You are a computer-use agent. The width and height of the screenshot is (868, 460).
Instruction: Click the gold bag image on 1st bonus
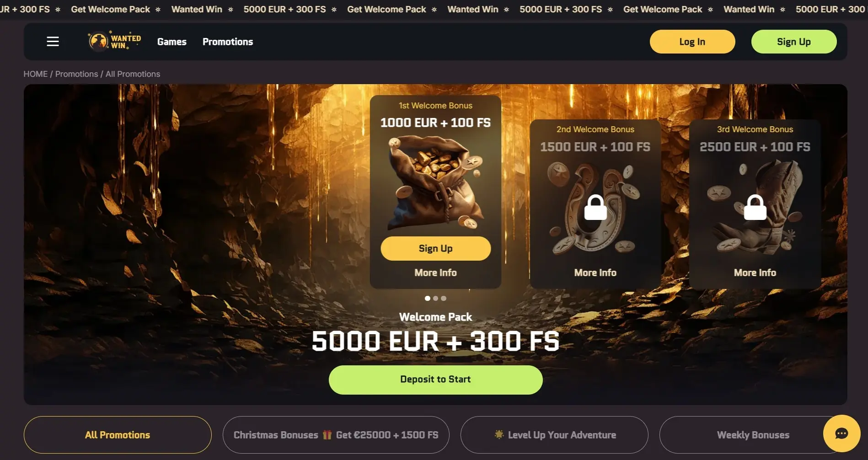pyautogui.click(x=435, y=182)
